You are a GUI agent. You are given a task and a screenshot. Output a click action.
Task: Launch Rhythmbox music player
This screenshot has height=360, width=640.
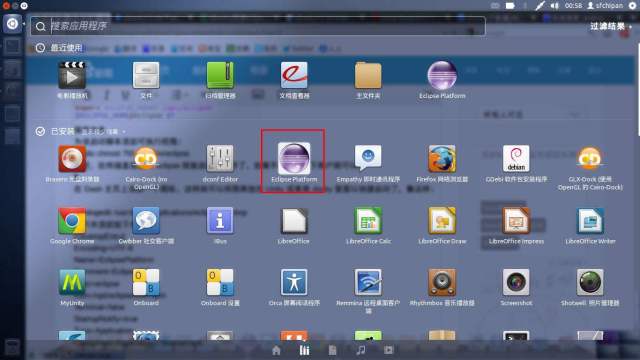click(442, 287)
